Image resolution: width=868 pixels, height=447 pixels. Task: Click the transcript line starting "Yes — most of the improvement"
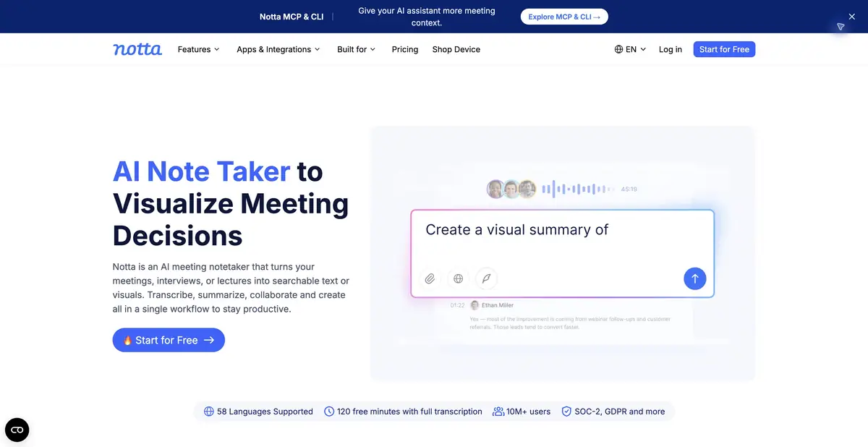tap(570, 323)
